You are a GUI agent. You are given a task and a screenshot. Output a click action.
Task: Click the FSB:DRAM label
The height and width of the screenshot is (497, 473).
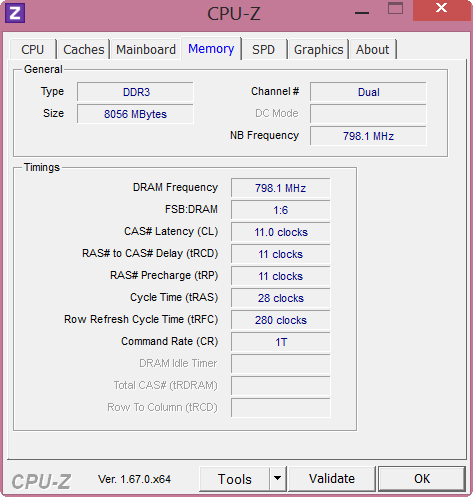point(191,209)
